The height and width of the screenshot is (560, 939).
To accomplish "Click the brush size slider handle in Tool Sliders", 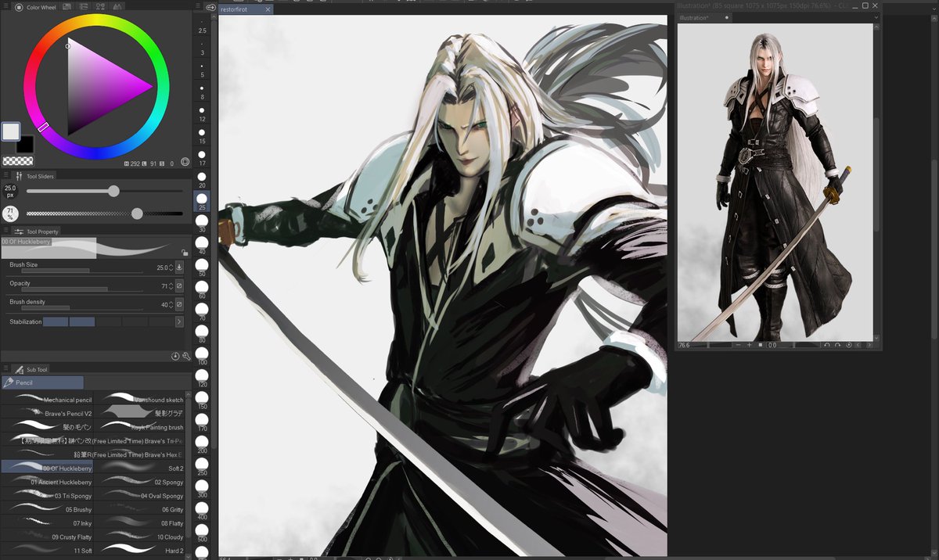I will pyautogui.click(x=113, y=191).
